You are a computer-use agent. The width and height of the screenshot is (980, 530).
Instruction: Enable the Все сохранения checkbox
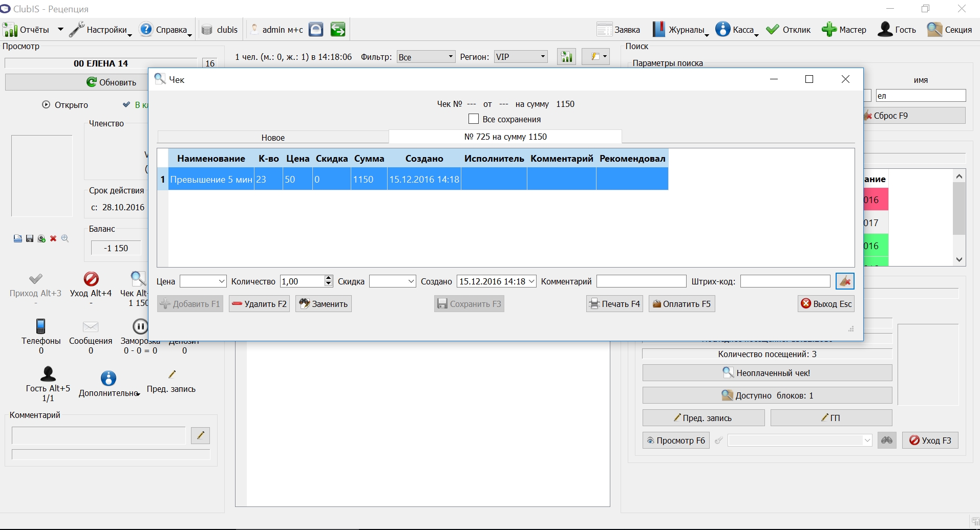pos(474,119)
